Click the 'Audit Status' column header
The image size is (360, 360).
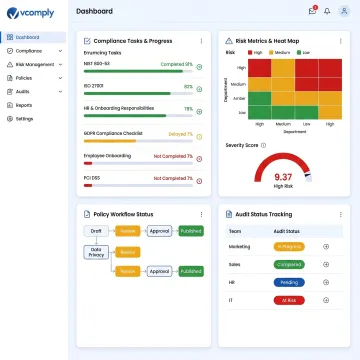point(287,231)
